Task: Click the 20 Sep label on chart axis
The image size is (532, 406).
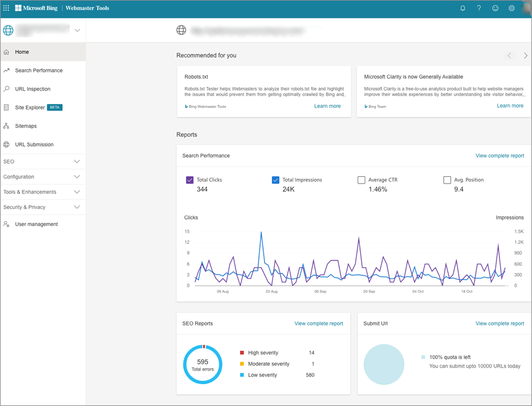Action: coord(369,292)
